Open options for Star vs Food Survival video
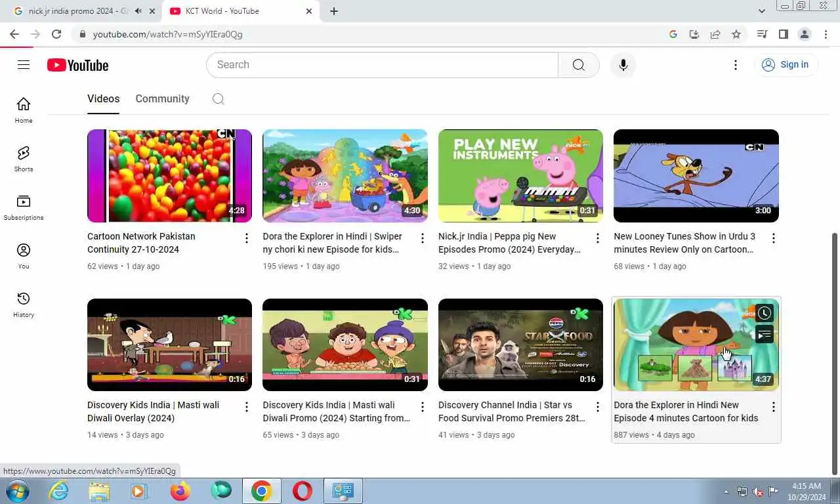This screenshot has height=504, width=840. coord(598,407)
